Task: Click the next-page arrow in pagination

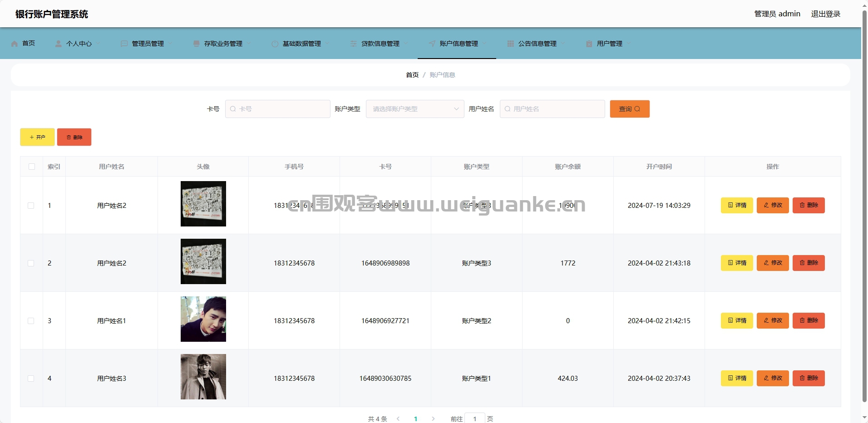Action: [433, 419]
